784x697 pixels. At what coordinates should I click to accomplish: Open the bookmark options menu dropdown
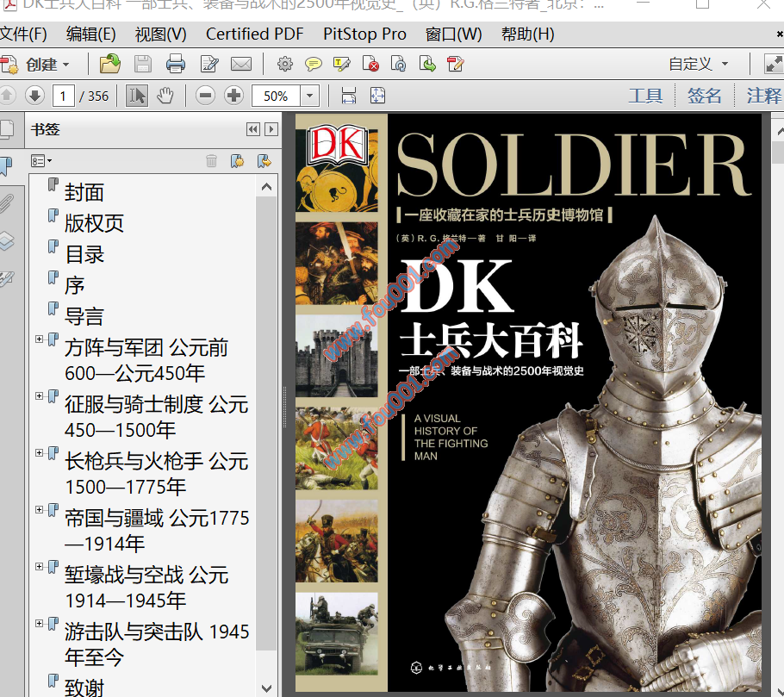41,161
